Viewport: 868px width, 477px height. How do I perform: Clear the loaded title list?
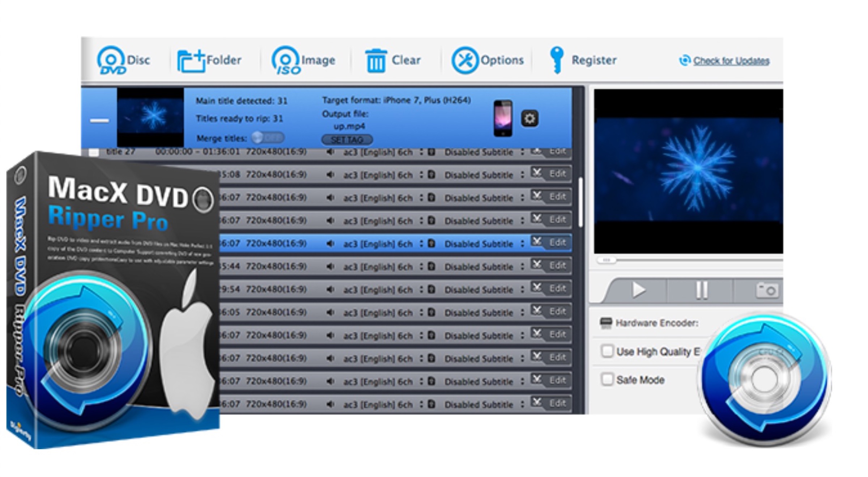[x=376, y=60]
